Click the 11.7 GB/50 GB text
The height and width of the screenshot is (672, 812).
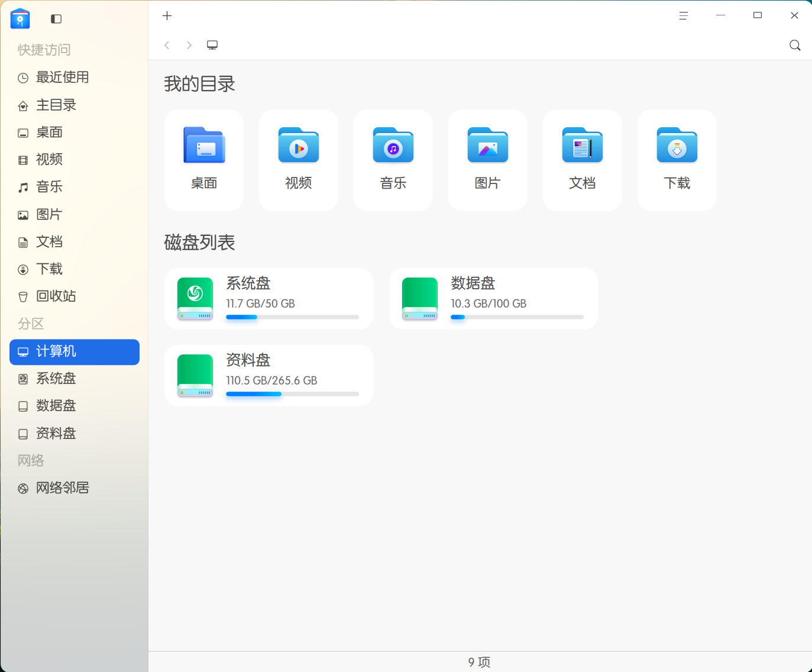click(260, 303)
